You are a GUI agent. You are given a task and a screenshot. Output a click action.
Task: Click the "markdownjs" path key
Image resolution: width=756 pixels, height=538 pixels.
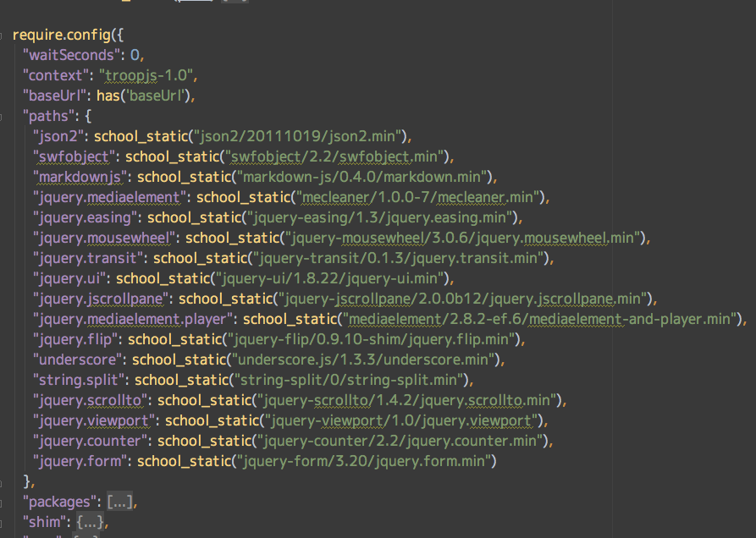pos(80,177)
